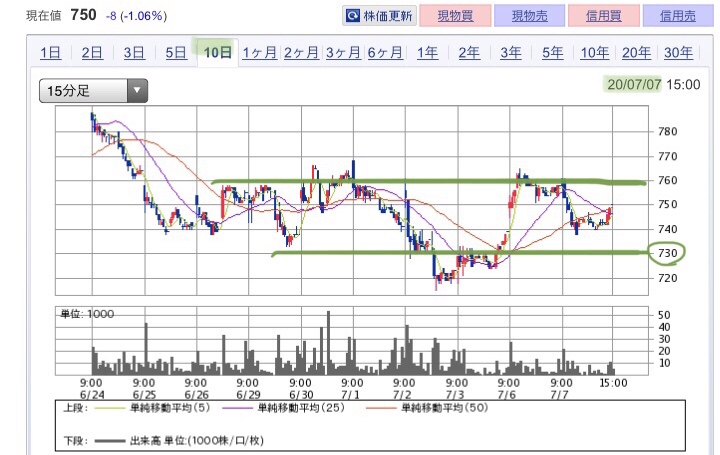Click the 7/7 date axis label

pyautogui.click(x=560, y=395)
